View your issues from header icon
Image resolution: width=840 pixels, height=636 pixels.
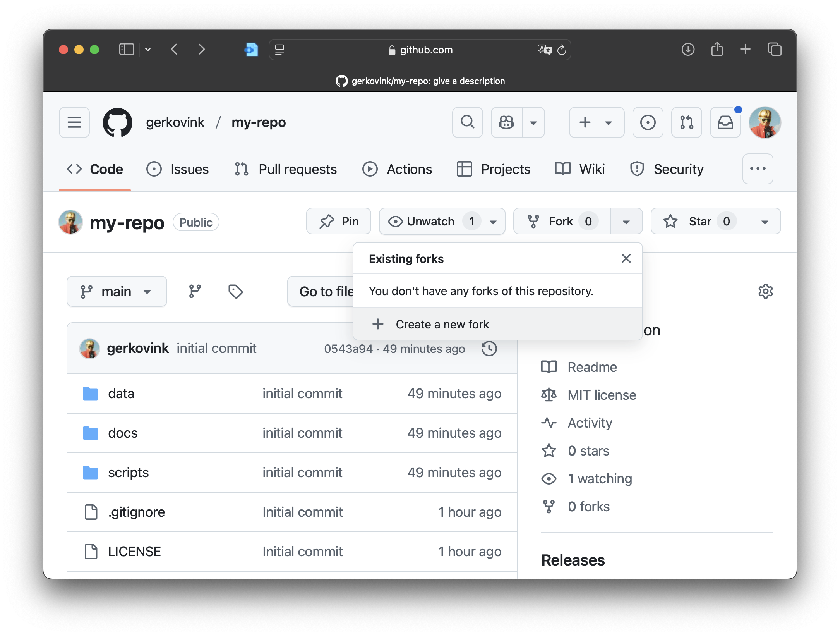(648, 122)
